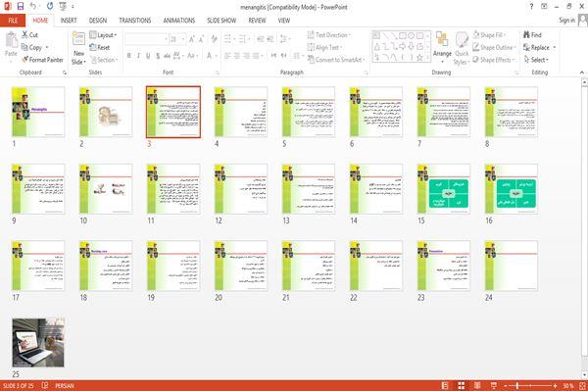Select slide 15 thumbnail
This screenshot has width=588, height=391.
(x=444, y=189)
